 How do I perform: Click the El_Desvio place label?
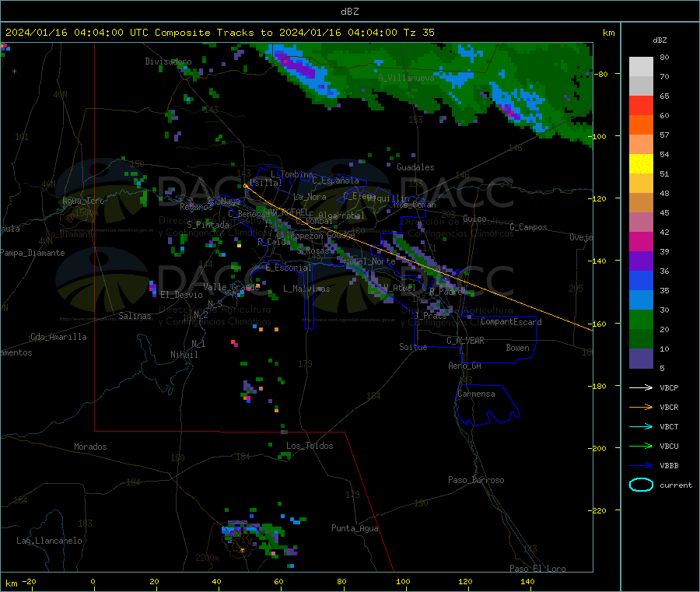181,295
